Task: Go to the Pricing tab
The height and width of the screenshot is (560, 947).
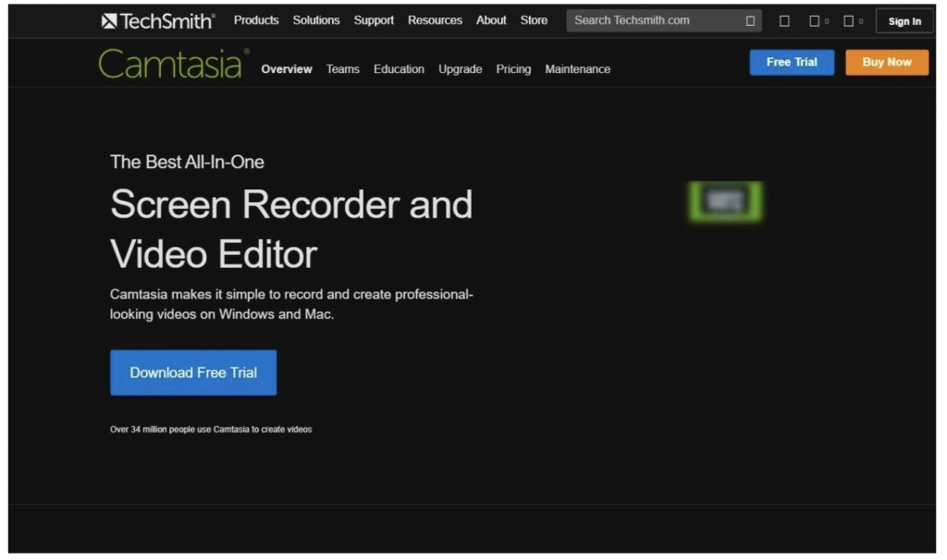Action: coord(513,68)
